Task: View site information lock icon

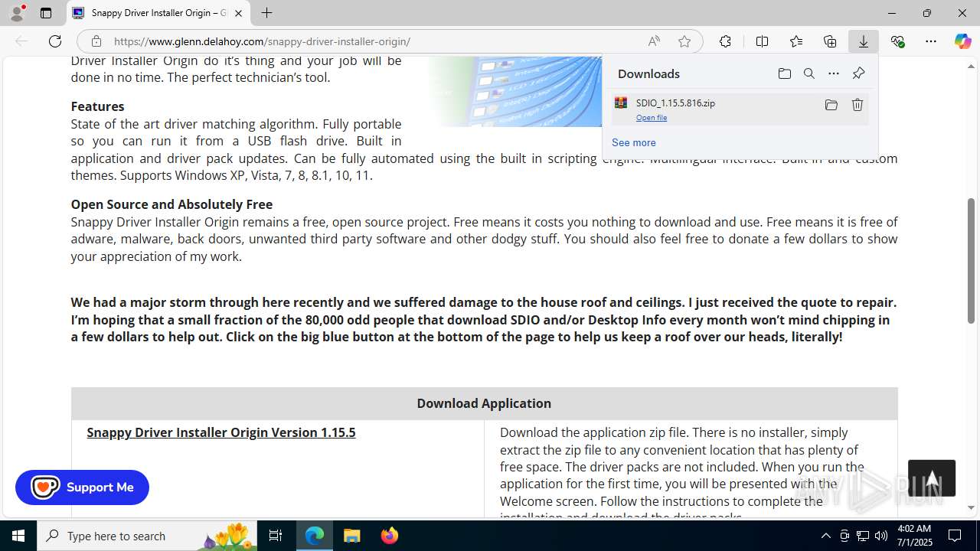Action: tap(96, 41)
